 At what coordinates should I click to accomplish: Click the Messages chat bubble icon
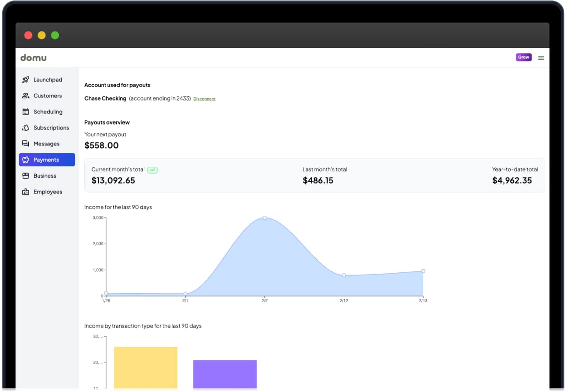[x=26, y=144]
